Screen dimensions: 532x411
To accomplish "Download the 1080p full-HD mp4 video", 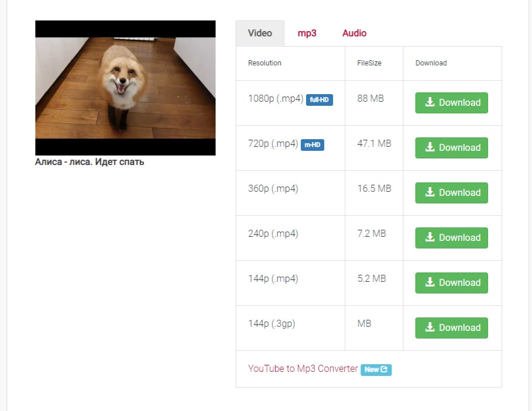I will [x=452, y=103].
